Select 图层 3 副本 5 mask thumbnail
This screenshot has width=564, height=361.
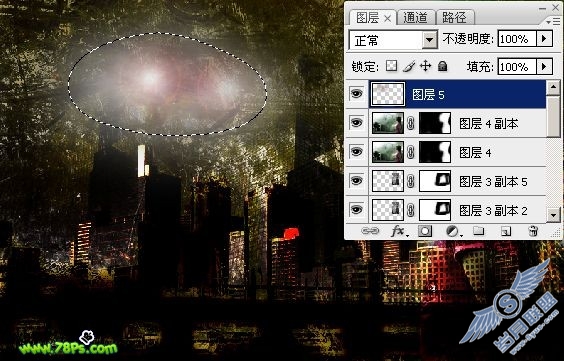tap(435, 181)
